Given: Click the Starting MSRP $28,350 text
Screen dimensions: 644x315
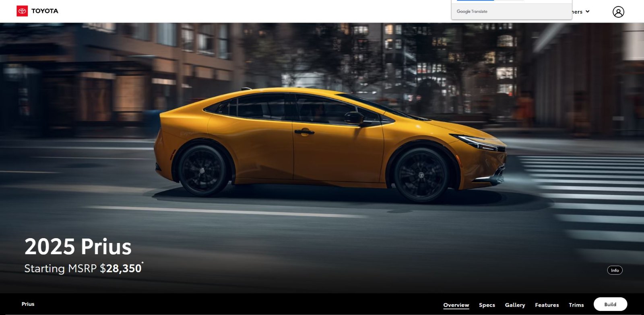Looking at the screenshot, I should [83, 268].
